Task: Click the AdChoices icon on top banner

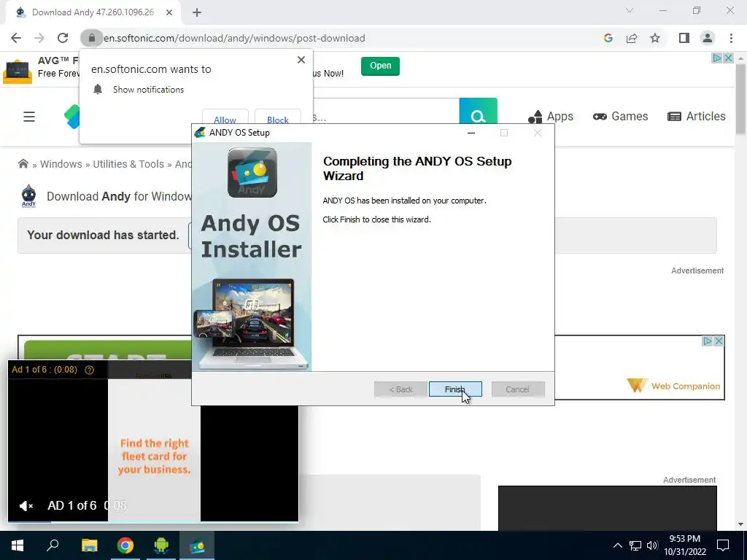Action: [x=716, y=58]
